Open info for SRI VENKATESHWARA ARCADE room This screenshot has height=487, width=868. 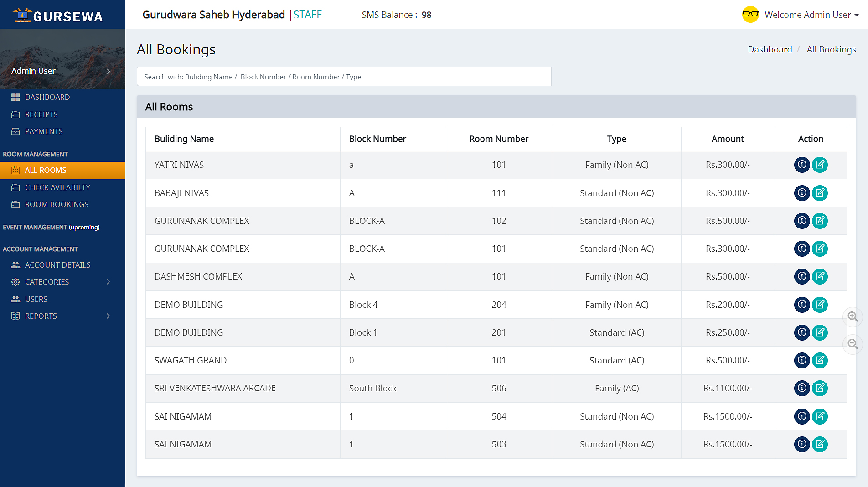coord(801,388)
